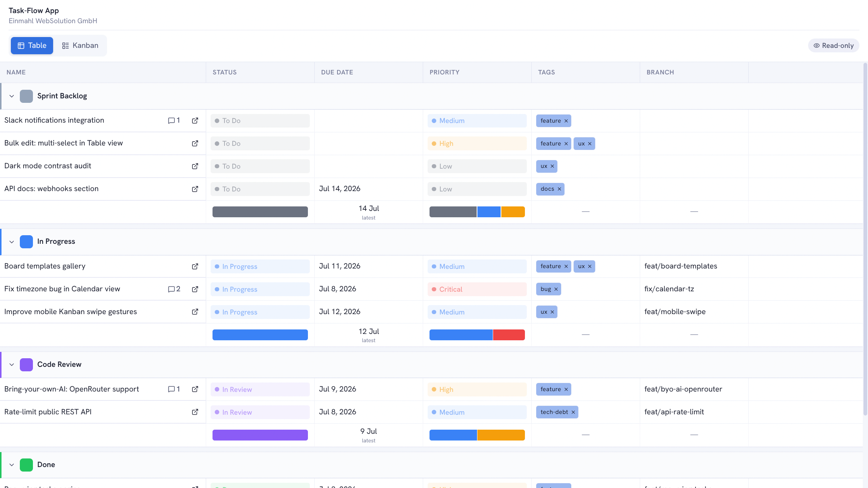Open Fix timezone bug task link icon
The width and height of the screenshot is (868, 488).
[x=195, y=289]
